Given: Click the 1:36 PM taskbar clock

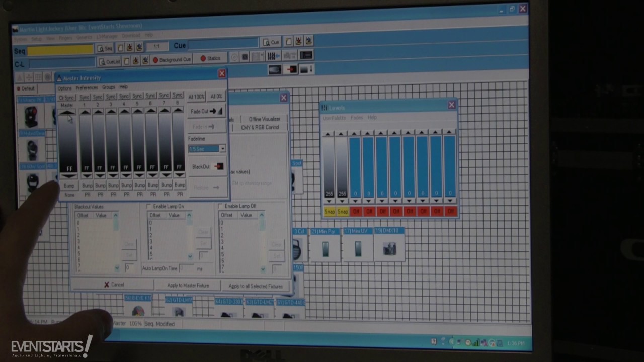Looking at the screenshot, I should click(516, 343).
